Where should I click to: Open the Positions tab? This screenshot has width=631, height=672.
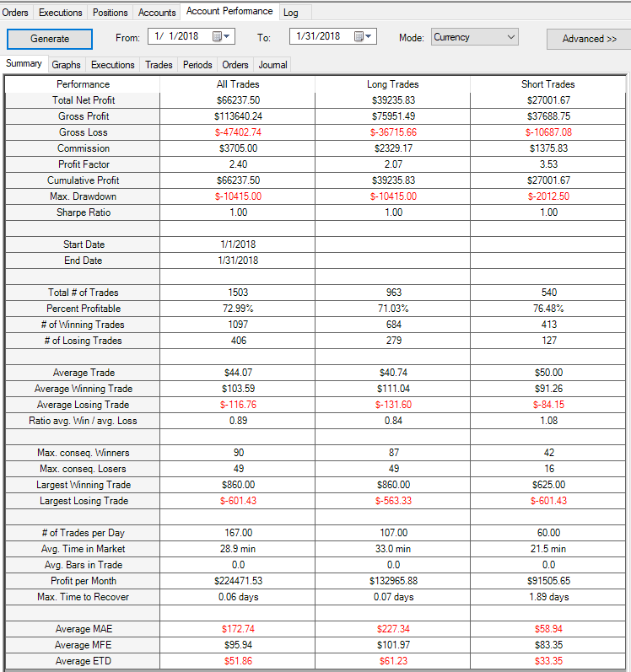[x=111, y=13]
